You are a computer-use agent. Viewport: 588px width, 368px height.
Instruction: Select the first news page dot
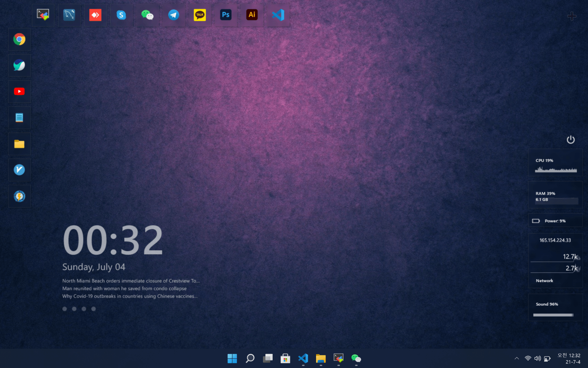point(65,309)
